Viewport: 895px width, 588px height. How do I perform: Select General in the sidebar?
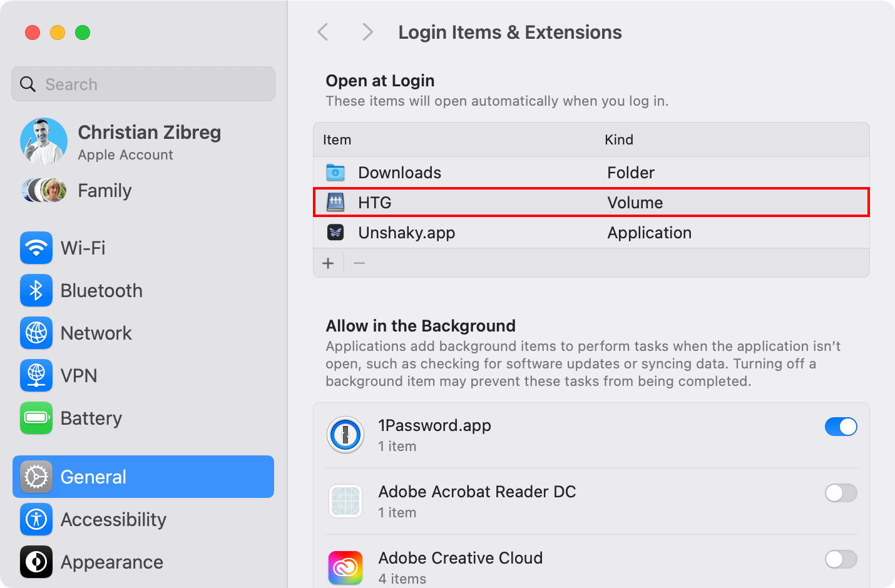pyautogui.click(x=93, y=477)
